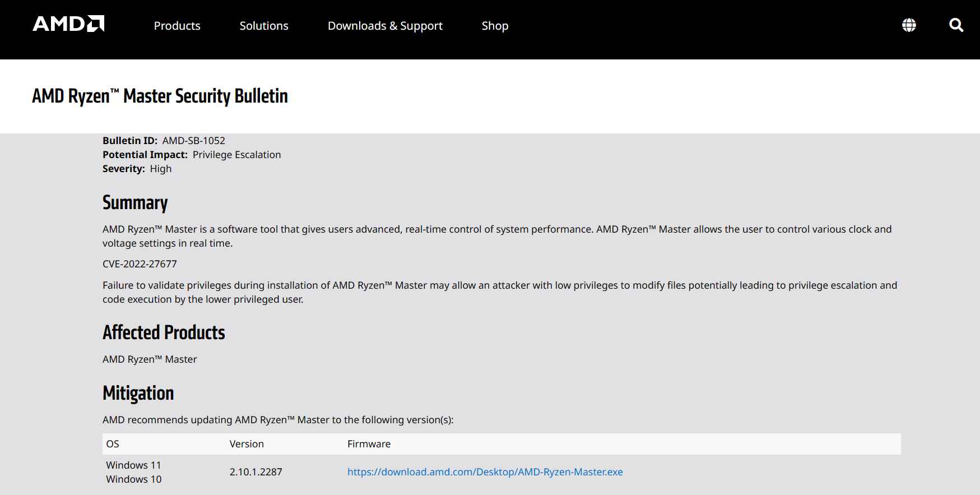Expand the Products menu

click(x=177, y=26)
